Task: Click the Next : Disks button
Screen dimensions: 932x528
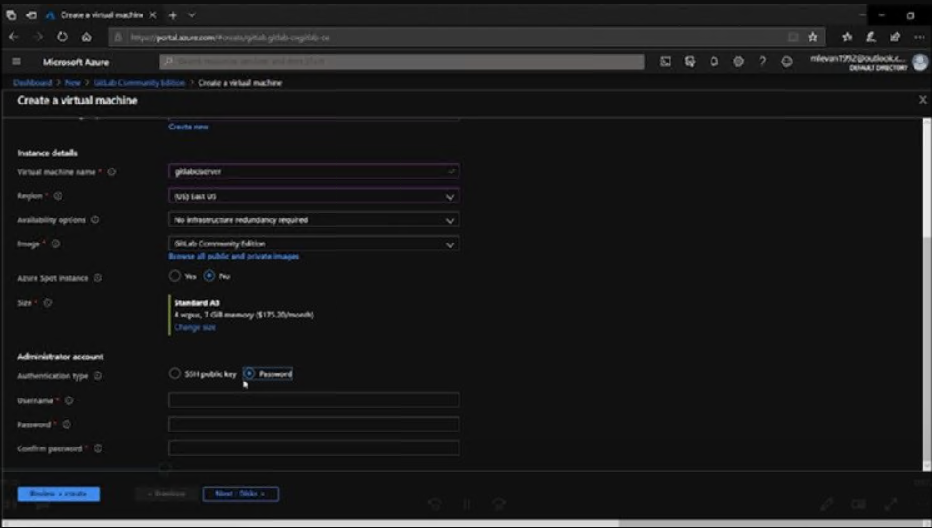Action: (x=241, y=494)
